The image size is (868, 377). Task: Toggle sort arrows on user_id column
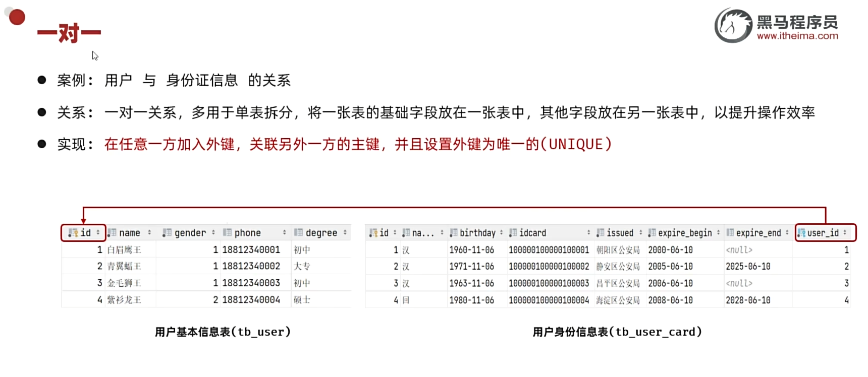click(845, 233)
